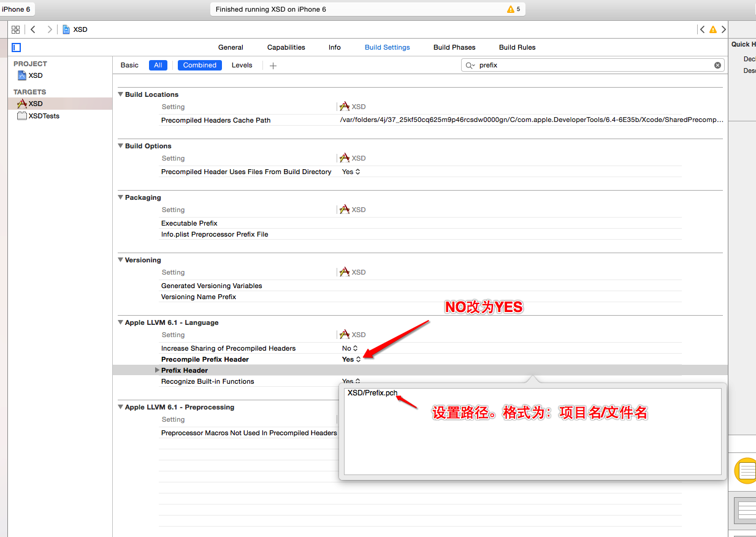Toggle the project and targets list sidebar icon
Viewport: 756px width, 537px height.
17,47
